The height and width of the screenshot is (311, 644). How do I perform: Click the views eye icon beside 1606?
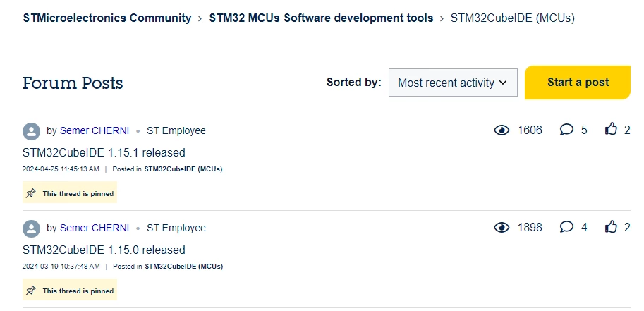(502, 130)
